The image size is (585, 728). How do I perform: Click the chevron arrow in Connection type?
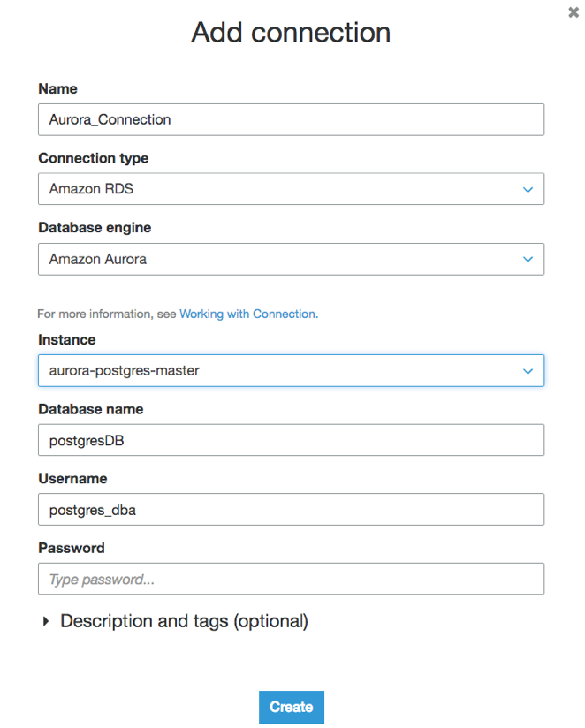coord(528,189)
